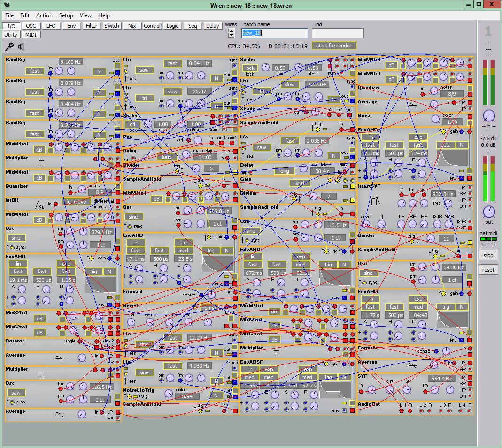Click the 554.4 Hz frequency display in SVF
Viewport: 502px width, 448px height.
(x=441, y=379)
